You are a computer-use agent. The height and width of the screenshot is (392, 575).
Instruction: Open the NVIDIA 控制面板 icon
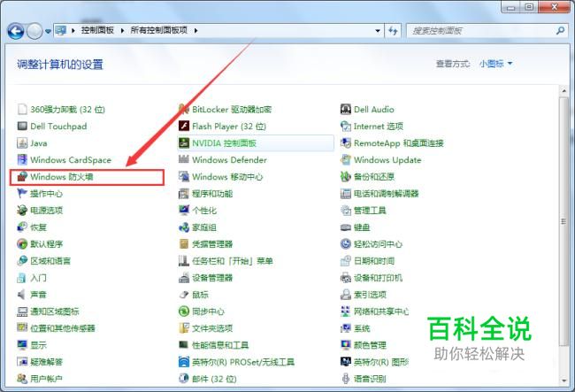[183, 143]
